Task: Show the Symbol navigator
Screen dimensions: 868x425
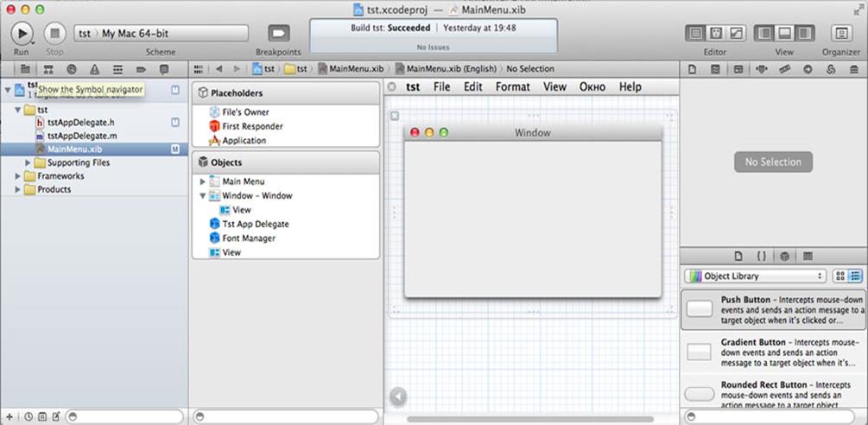Action: [48, 69]
